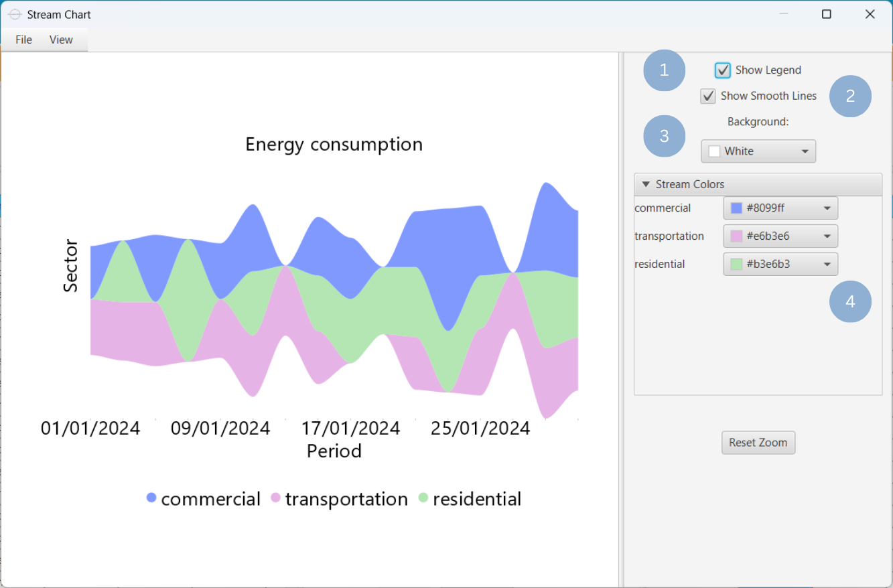Open the Background color dropdown
Screen dimensions: 893x588
[x=758, y=151]
